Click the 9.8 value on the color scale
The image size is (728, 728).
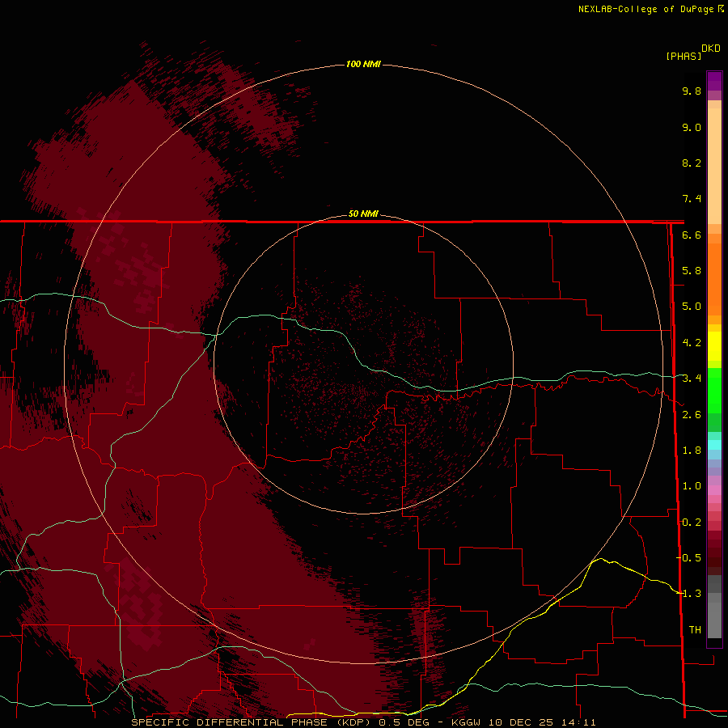(692, 91)
